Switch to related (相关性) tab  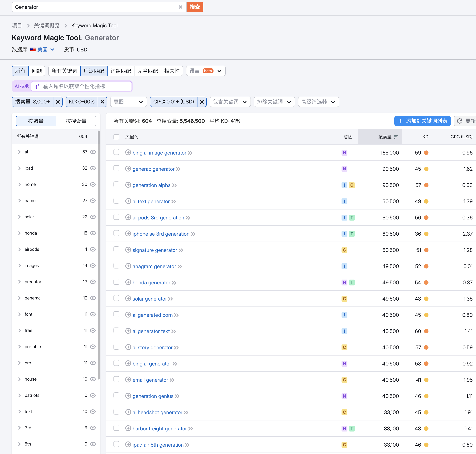pyautogui.click(x=172, y=71)
